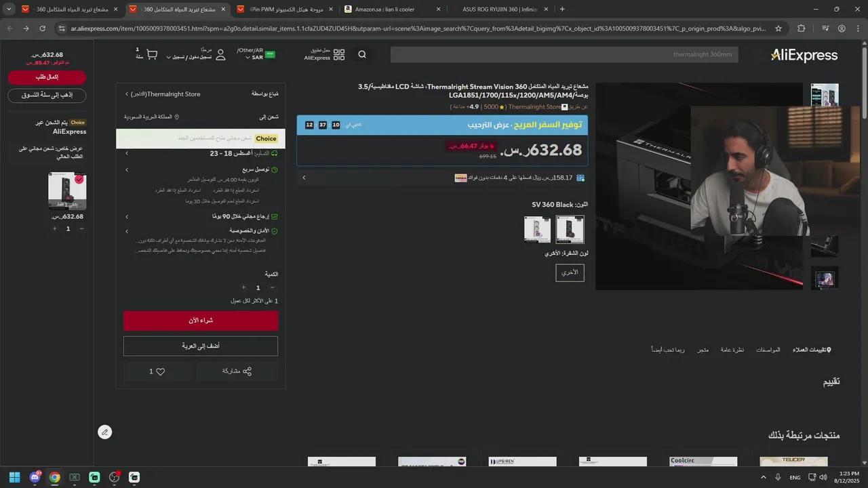Decrease quantity in the sidebar cart stepper
Image resolution: width=868 pixels, height=488 pixels.
(x=82, y=228)
